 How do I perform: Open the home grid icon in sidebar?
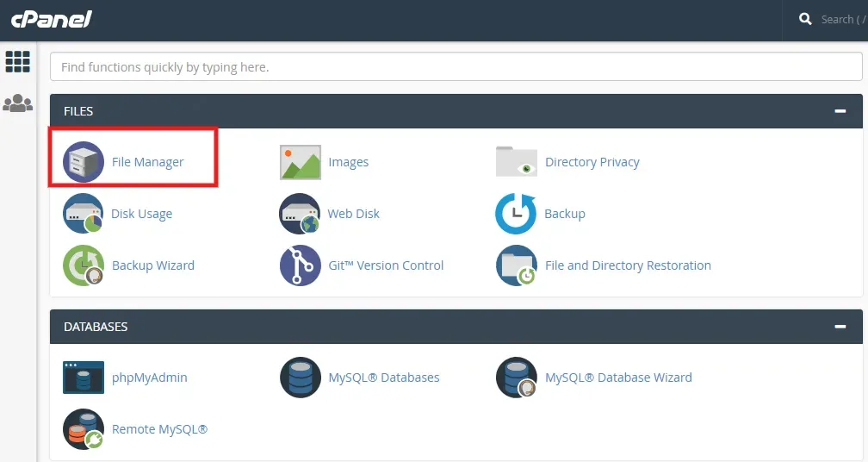(x=18, y=61)
